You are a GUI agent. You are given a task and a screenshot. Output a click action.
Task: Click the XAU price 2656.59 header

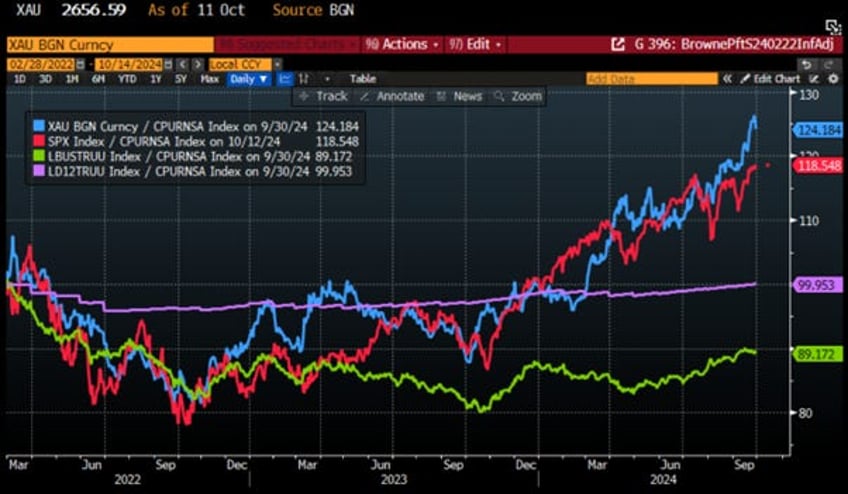pos(96,10)
